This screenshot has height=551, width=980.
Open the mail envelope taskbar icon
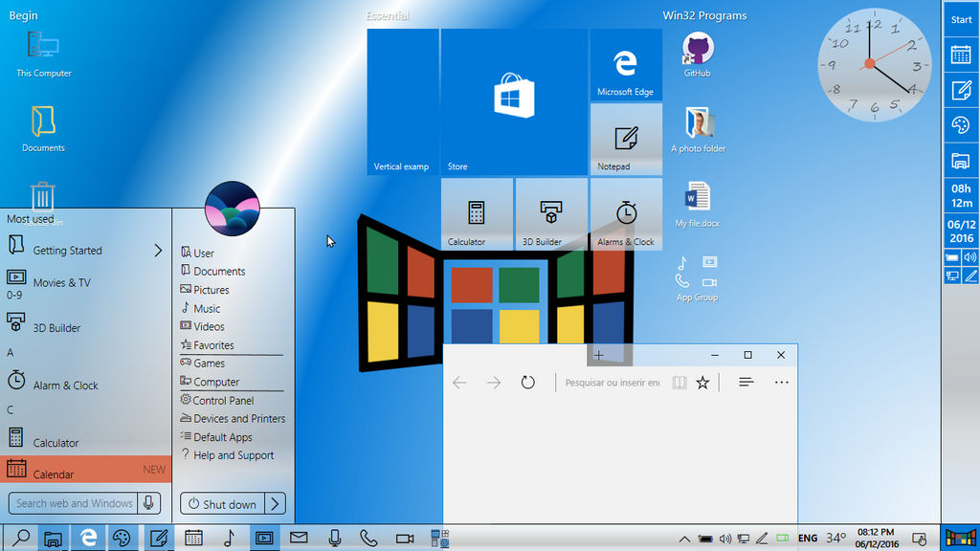click(x=299, y=538)
